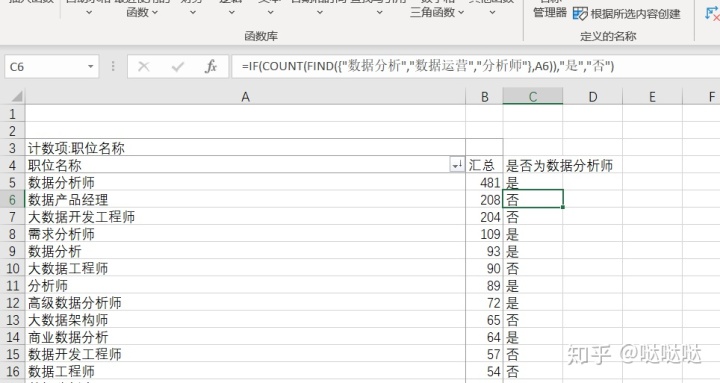Viewport: 720px width, 383px height.
Task: Click into the formula bar text
Action: click(427, 67)
